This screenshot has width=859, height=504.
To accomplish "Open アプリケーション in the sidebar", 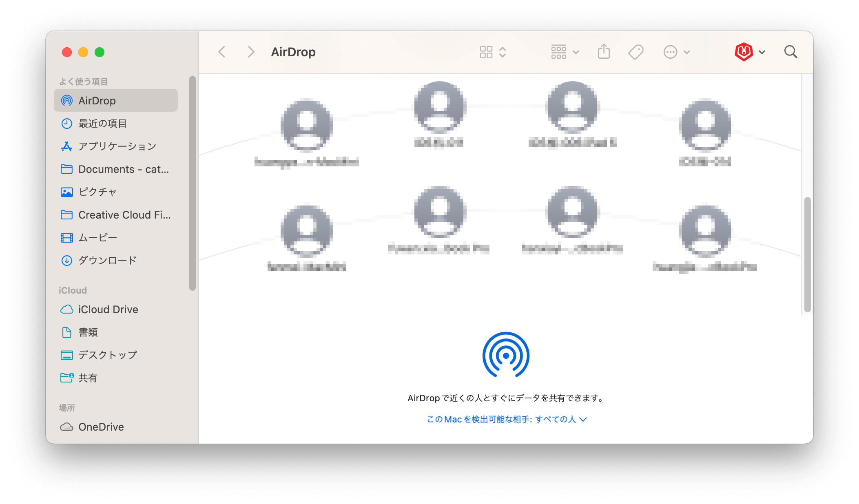I will [x=116, y=146].
